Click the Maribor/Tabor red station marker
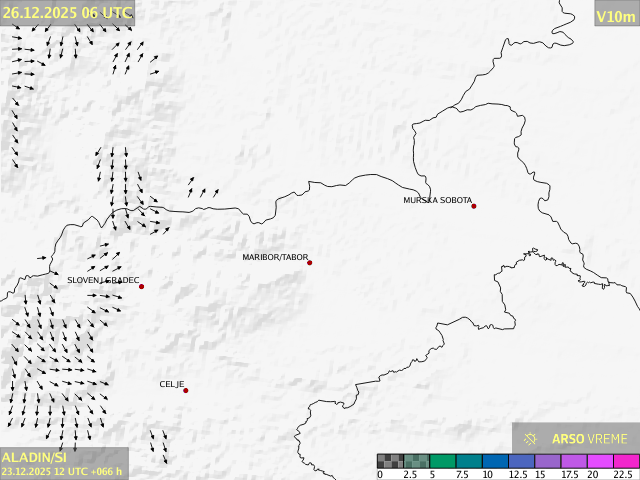 coord(310,263)
